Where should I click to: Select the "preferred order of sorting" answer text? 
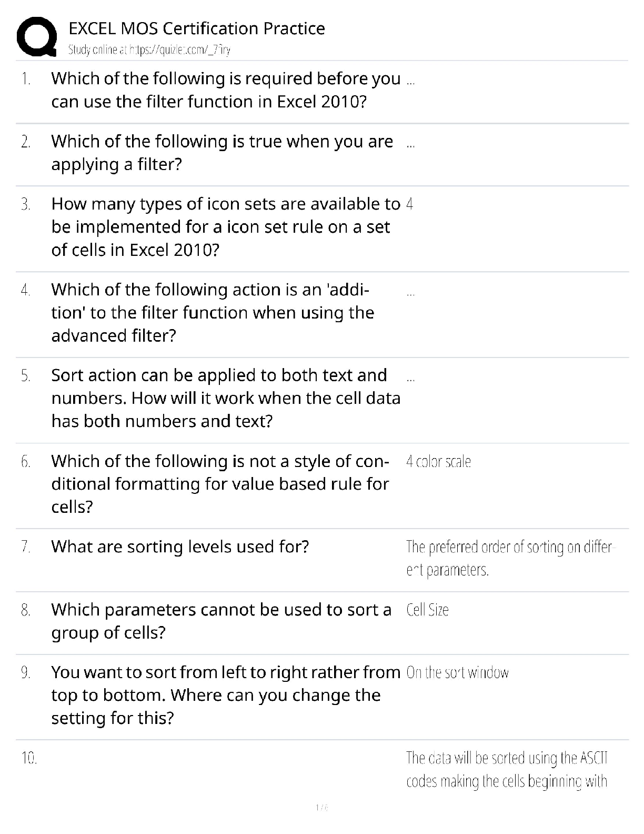510,558
